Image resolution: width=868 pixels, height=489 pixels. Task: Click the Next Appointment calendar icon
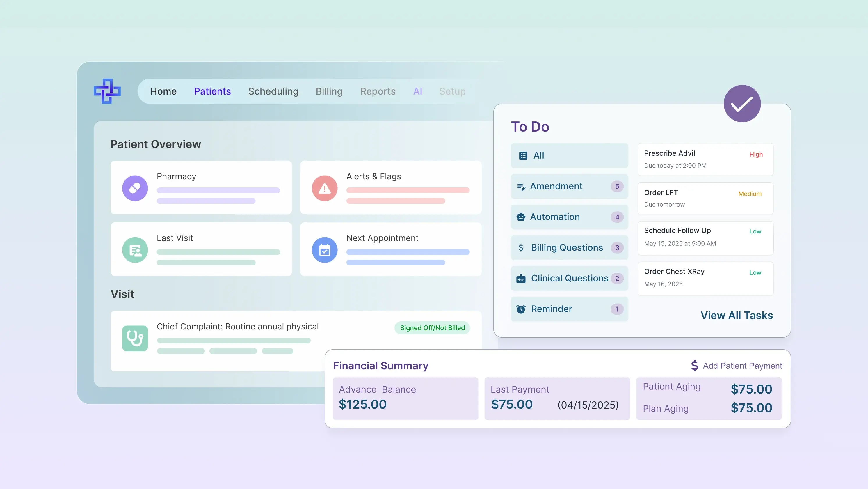[x=325, y=250]
